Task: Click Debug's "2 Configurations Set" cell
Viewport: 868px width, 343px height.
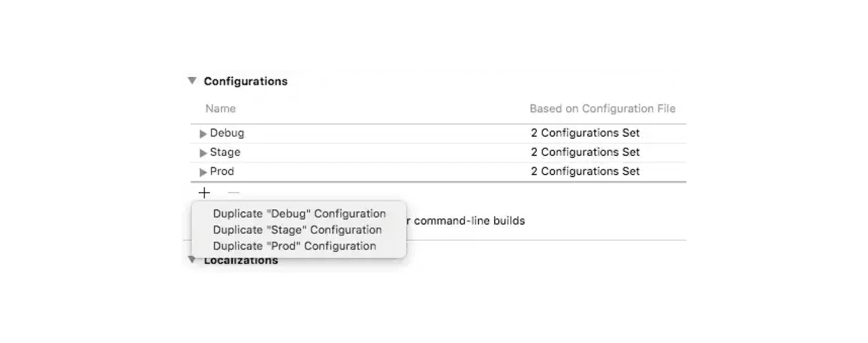Action: pos(585,133)
